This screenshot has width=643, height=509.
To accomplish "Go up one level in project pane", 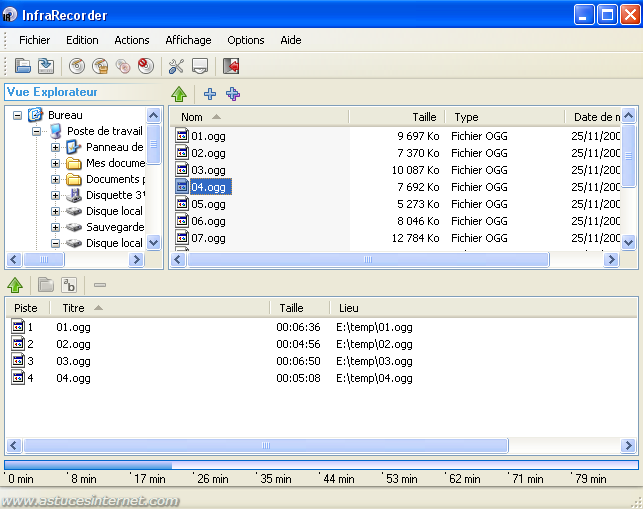I will (15, 285).
